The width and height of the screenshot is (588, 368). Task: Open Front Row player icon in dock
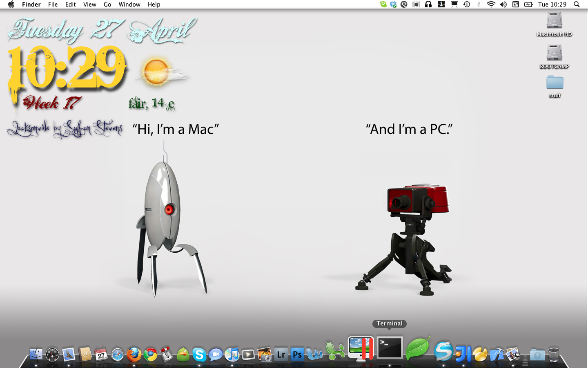click(248, 355)
